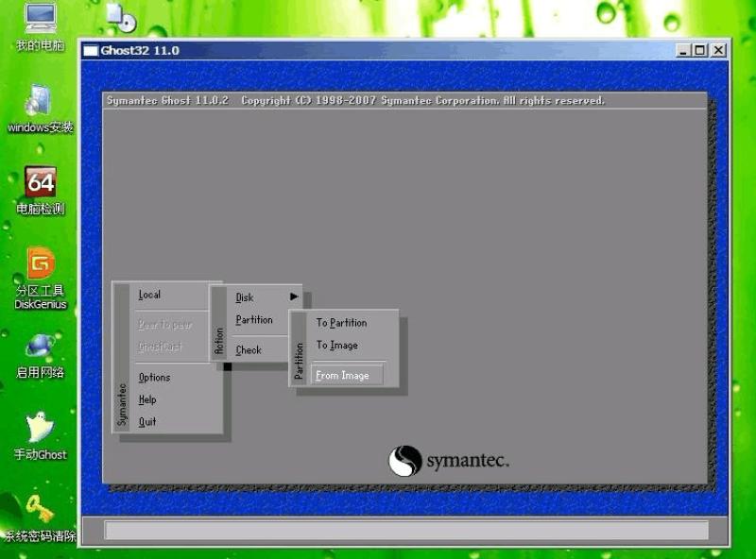Screen dimensions: 756x559
Task: Select Partition in the Action submenu
Action: 254,320
